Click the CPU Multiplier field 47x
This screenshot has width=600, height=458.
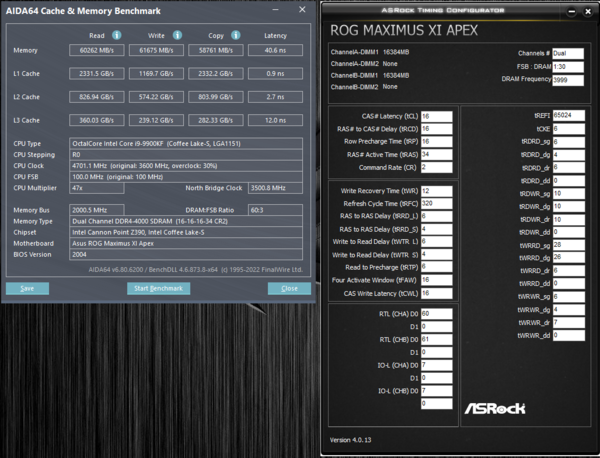[x=97, y=188]
